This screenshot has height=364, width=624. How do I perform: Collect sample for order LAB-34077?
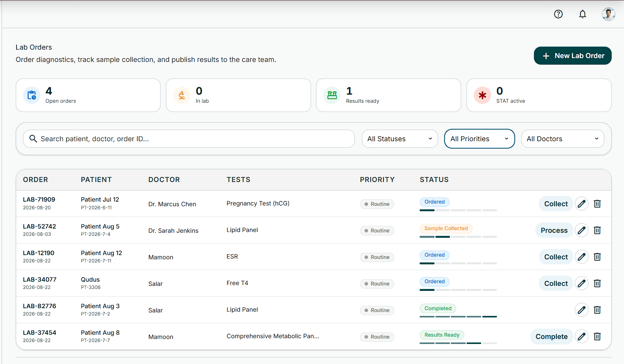point(556,283)
